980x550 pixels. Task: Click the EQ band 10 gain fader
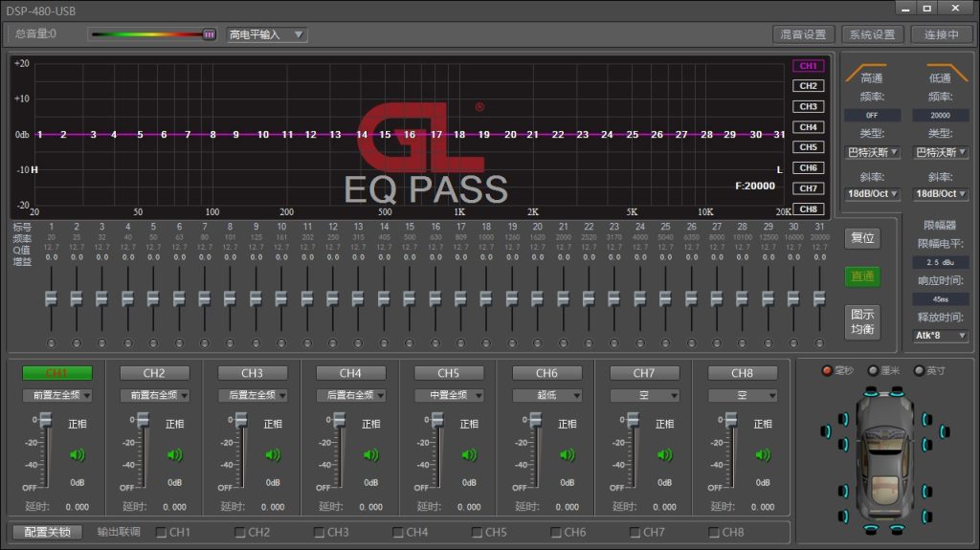281,299
